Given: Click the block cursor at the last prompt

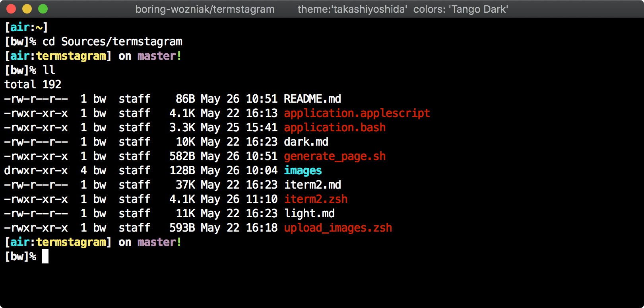Looking at the screenshot, I should click(45, 256).
